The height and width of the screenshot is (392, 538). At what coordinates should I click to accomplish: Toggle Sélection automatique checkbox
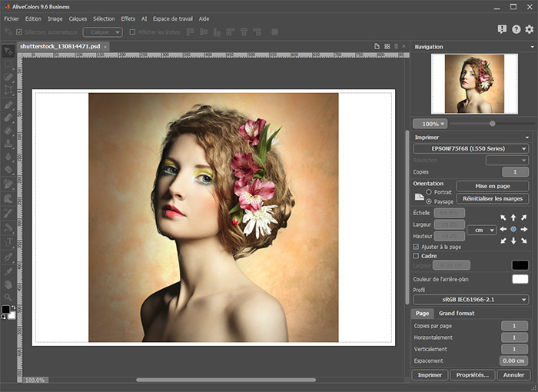pos(19,32)
